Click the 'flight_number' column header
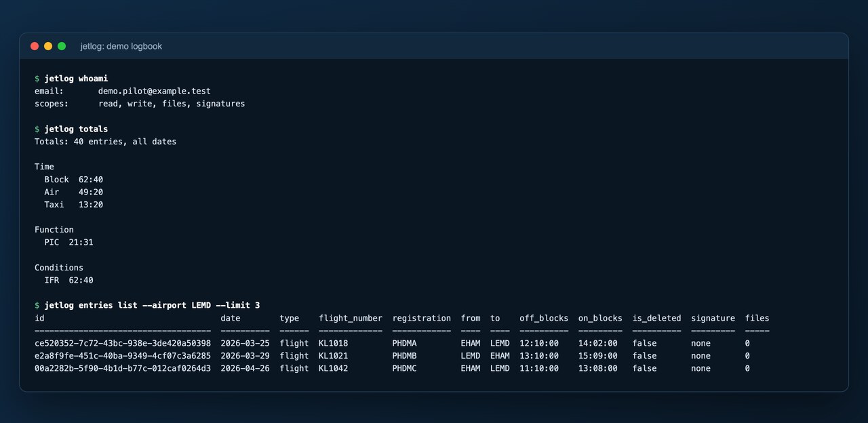This screenshot has width=868, height=423. 351,318
